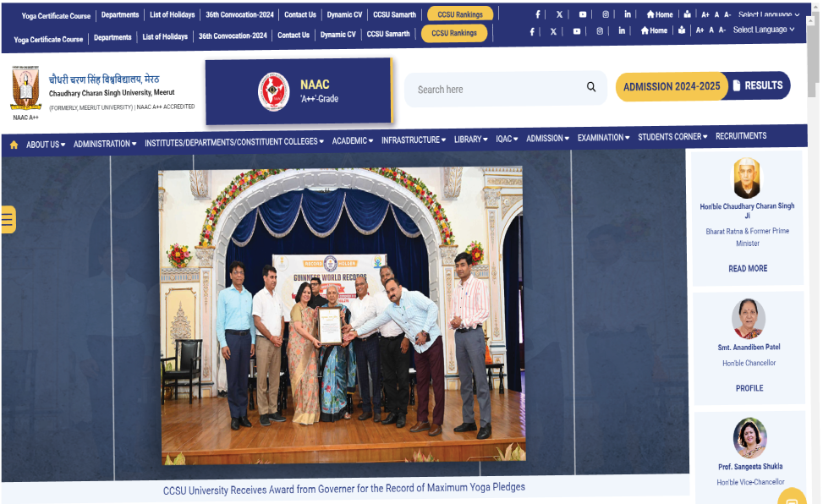
Task: Click Read More under Chaudhary Charan Singh
Action: point(748,268)
